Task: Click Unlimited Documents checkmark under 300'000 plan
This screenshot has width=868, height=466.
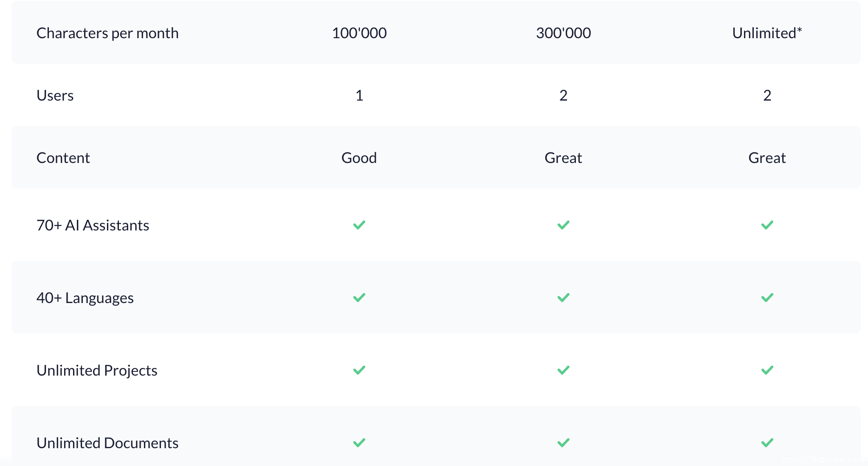Action: tap(563, 443)
